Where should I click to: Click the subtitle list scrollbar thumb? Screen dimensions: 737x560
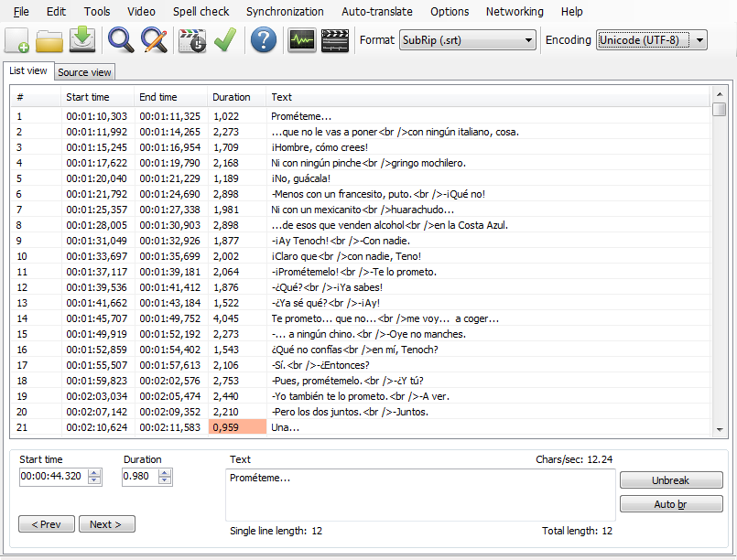click(719, 109)
